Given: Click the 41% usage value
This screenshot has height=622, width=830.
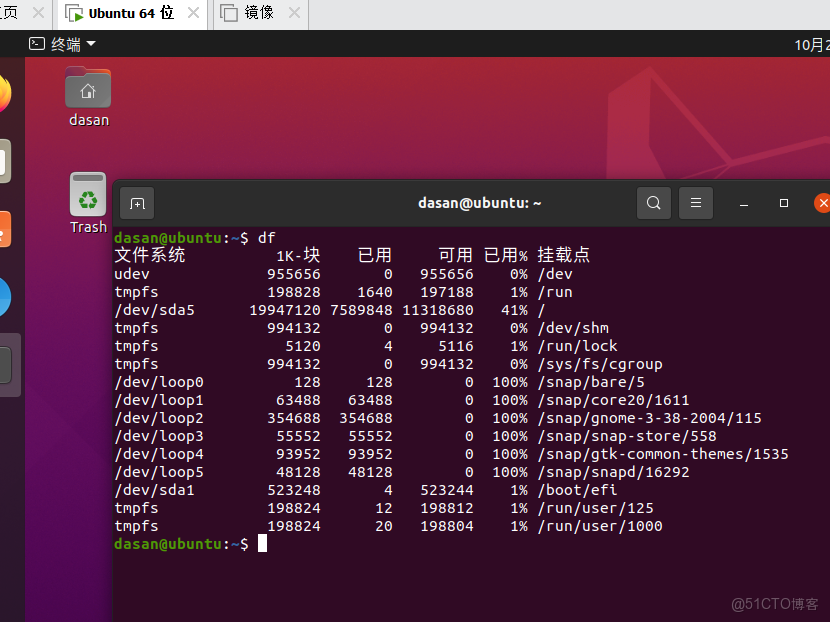Looking at the screenshot, I should tap(515, 310).
